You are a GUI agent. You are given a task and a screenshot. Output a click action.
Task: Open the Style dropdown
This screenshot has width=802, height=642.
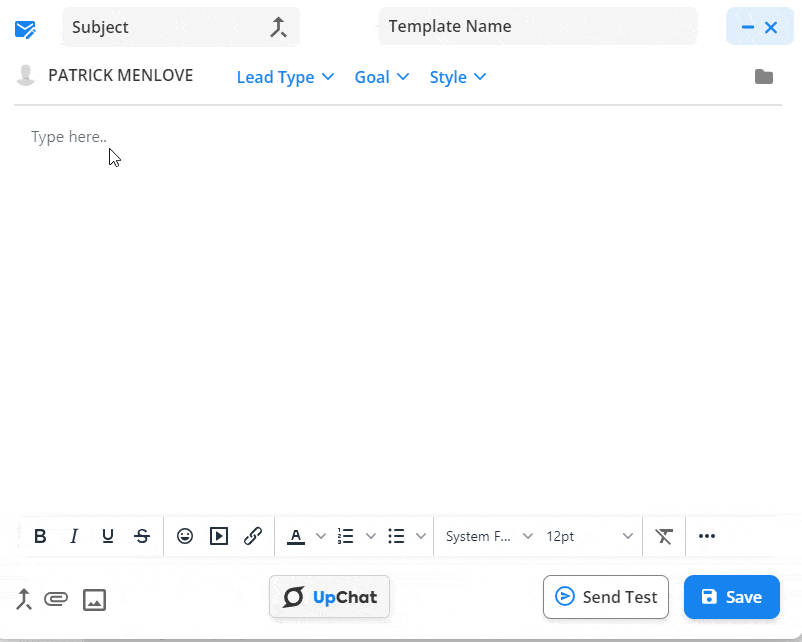[457, 77]
